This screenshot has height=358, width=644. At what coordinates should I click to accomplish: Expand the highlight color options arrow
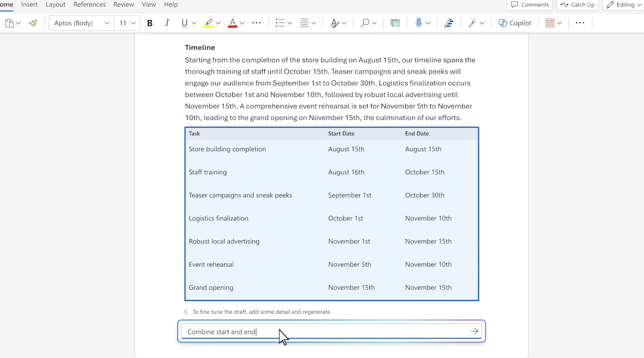[218, 23]
